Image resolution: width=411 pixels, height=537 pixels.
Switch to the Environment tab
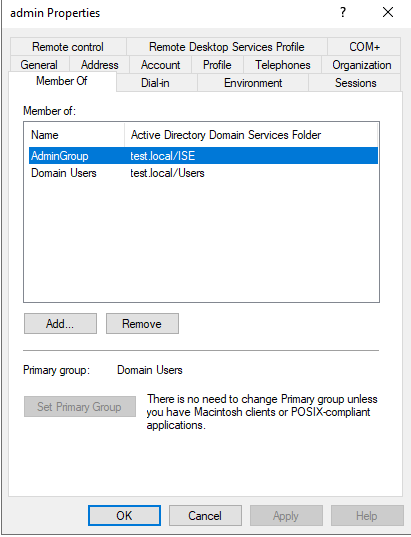tap(253, 83)
